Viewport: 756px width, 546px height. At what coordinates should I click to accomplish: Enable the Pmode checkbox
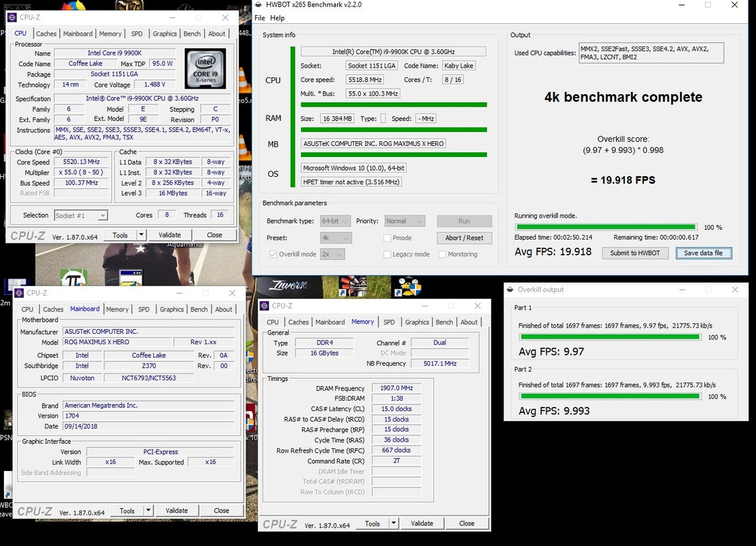[x=387, y=238]
